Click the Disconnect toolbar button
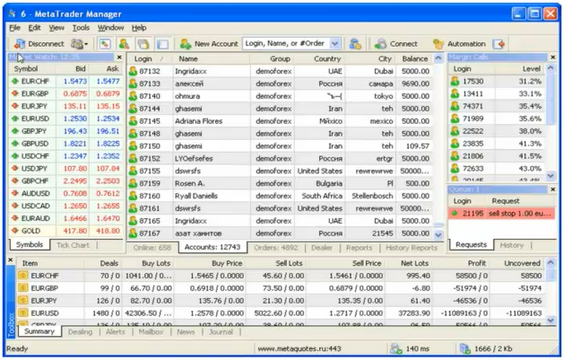This screenshot has height=361, width=565. point(39,44)
